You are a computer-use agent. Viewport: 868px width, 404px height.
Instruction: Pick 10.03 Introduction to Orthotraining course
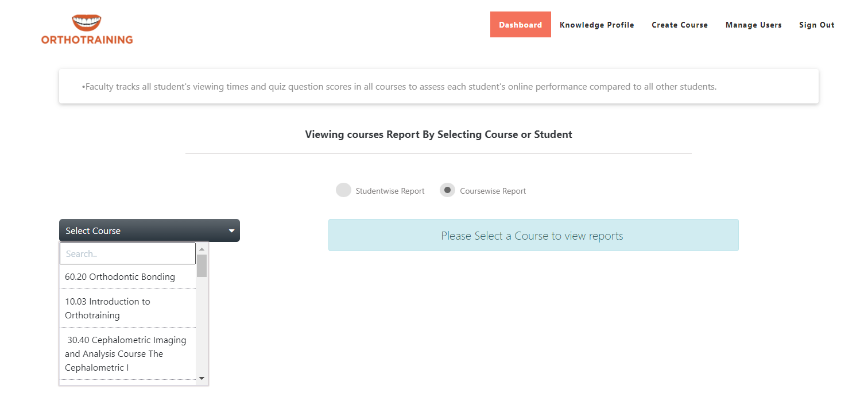pos(107,308)
